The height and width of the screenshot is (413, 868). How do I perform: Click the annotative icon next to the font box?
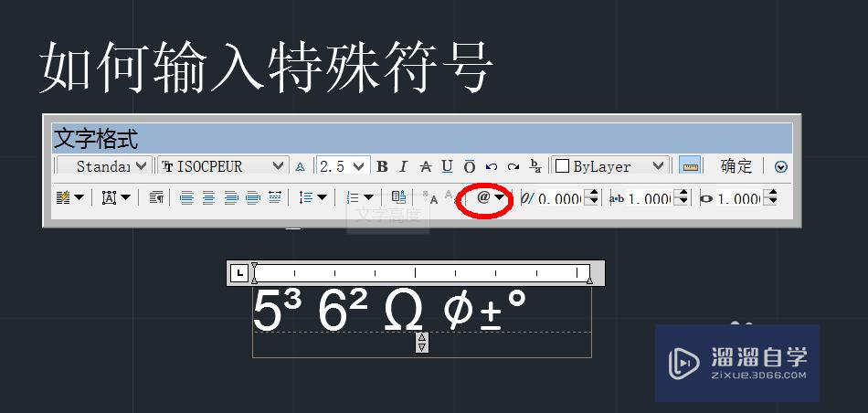tap(300, 166)
